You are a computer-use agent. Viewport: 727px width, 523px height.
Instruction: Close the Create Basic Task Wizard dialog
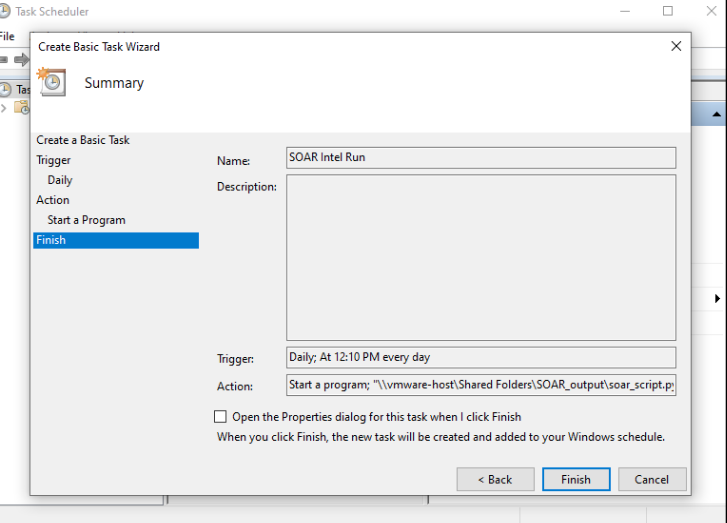[676, 46]
